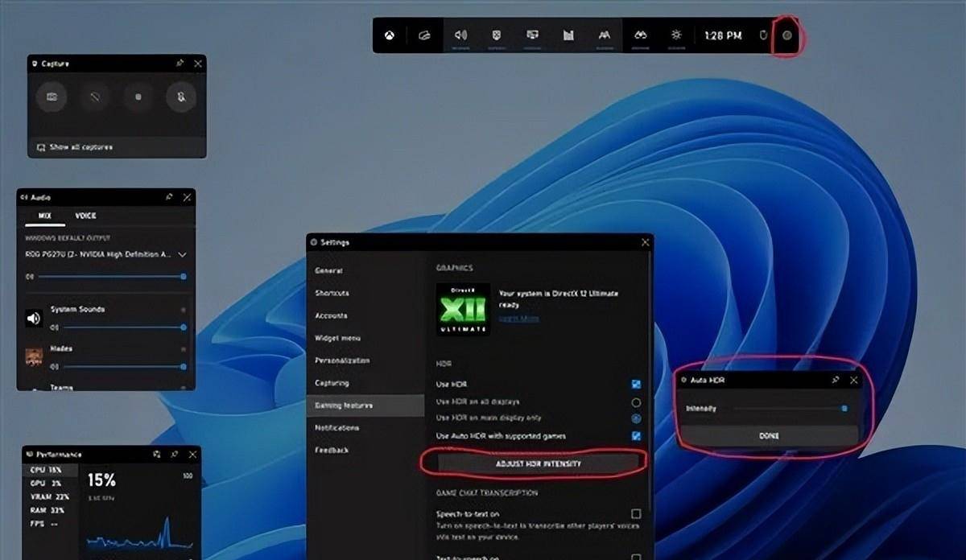Open the Looking for Group binoculars icon
This screenshot has height=560, width=966.
[641, 35]
